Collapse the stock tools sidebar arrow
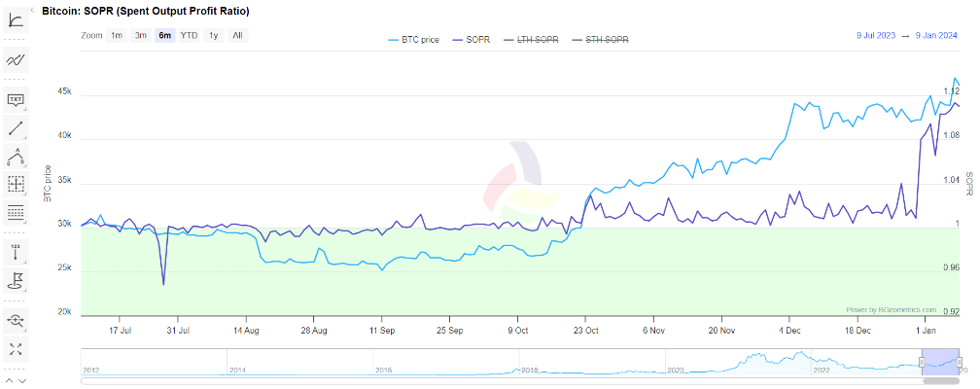 click(x=32, y=11)
